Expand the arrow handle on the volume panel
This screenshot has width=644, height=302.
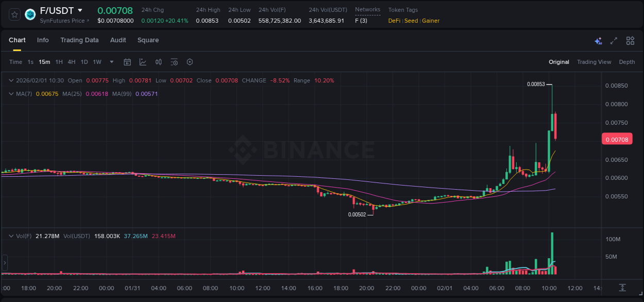pos(5,263)
